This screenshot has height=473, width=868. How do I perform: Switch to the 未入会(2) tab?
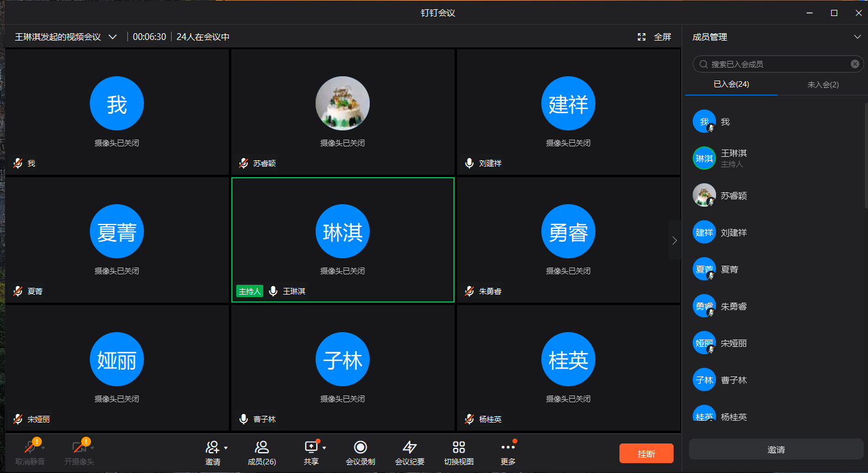pyautogui.click(x=822, y=84)
